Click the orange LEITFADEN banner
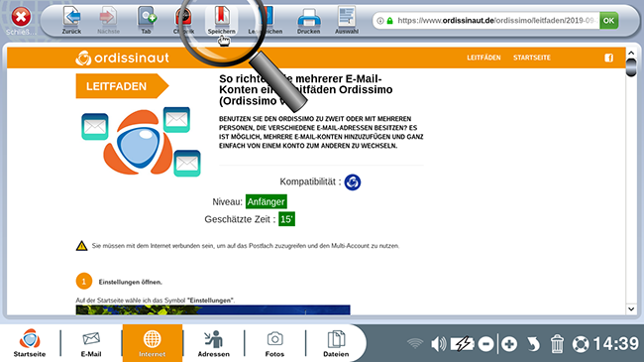This screenshot has width=644, height=362. (x=122, y=86)
